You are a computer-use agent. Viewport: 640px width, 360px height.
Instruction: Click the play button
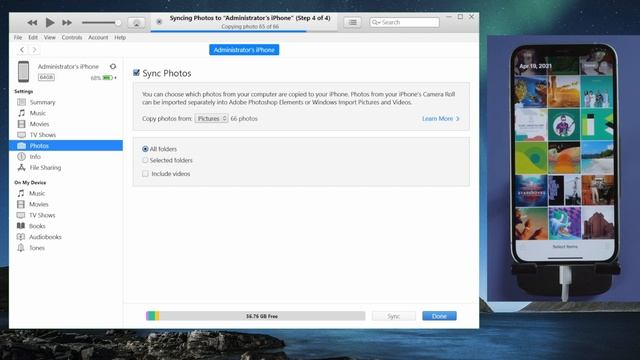(x=50, y=22)
